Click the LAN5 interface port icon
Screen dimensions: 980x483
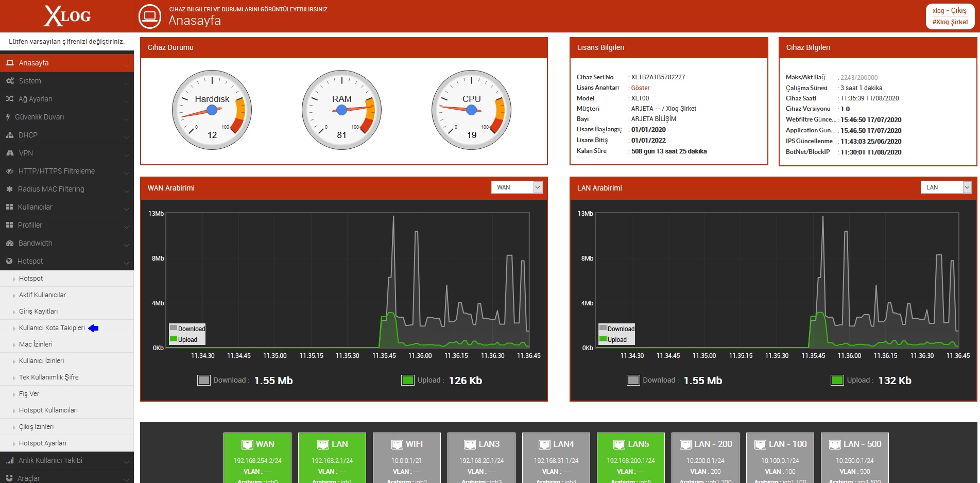(x=619, y=444)
